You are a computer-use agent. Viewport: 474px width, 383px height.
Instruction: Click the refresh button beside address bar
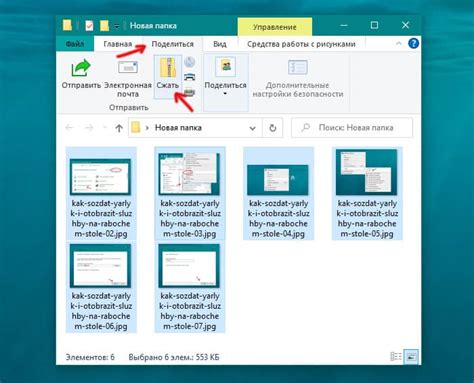pyautogui.click(x=273, y=128)
